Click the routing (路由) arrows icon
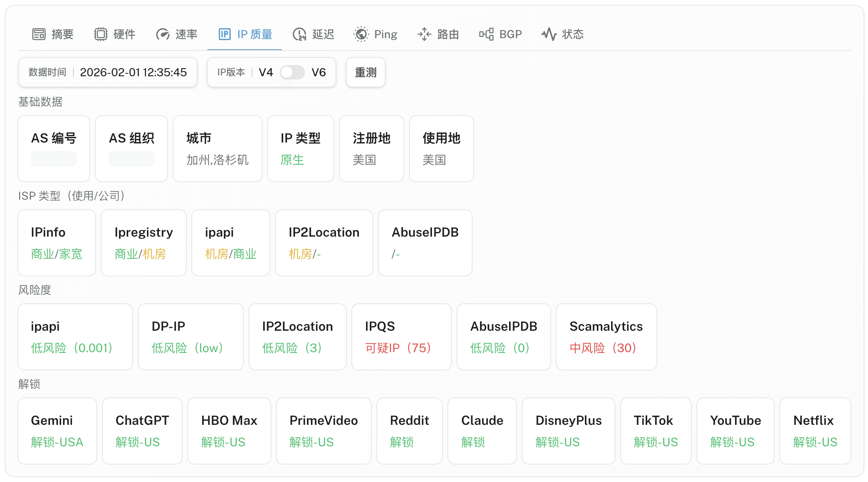Screen dimensions: 868x482 pyautogui.click(x=424, y=34)
